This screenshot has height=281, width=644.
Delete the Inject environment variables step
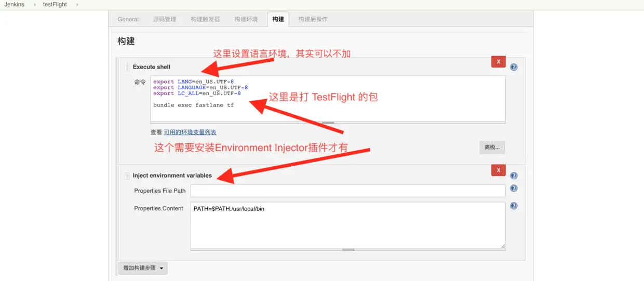499,170
